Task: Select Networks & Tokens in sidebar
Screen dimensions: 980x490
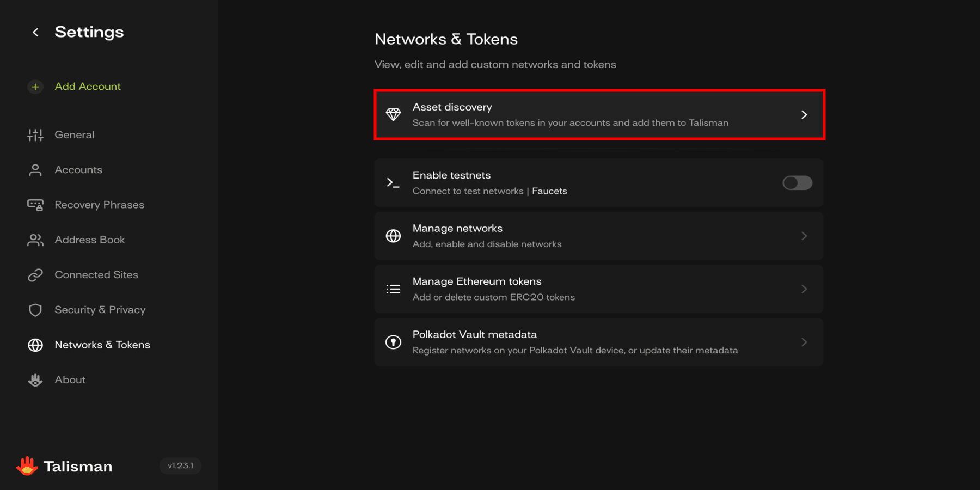Action: (102, 345)
